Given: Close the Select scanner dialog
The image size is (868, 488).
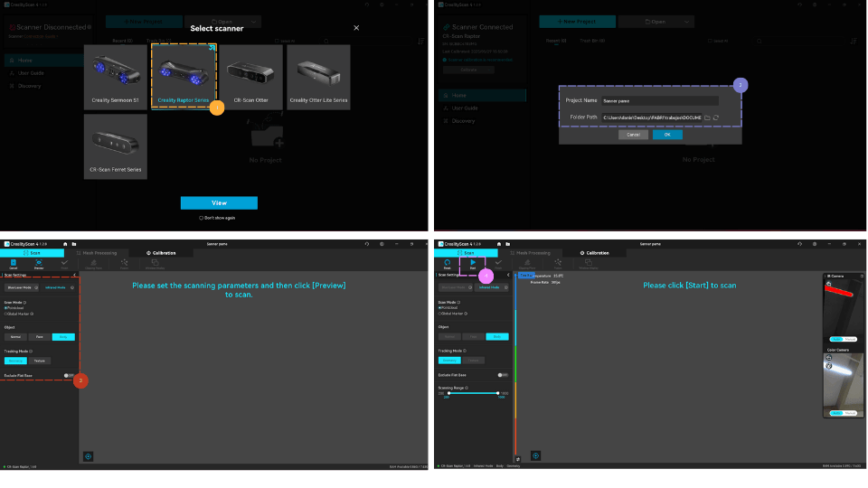Looking at the screenshot, I should (356, 28).
